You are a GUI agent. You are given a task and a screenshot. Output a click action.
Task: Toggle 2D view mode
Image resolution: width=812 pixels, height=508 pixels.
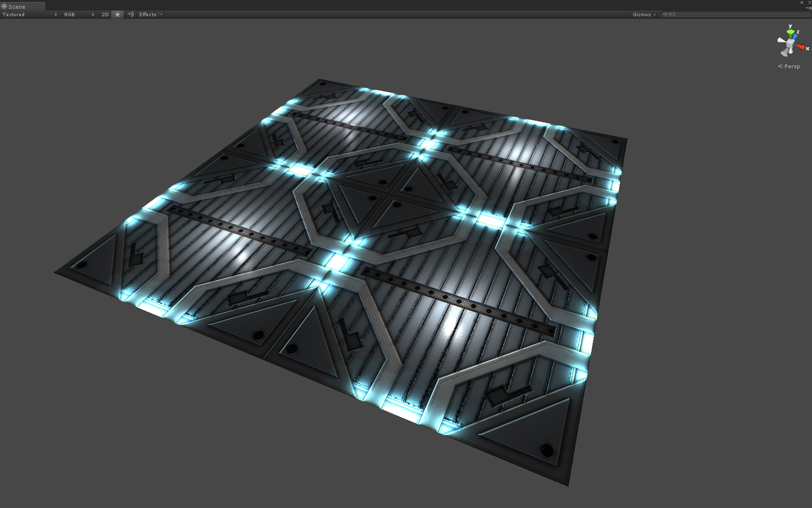[105, 14]
